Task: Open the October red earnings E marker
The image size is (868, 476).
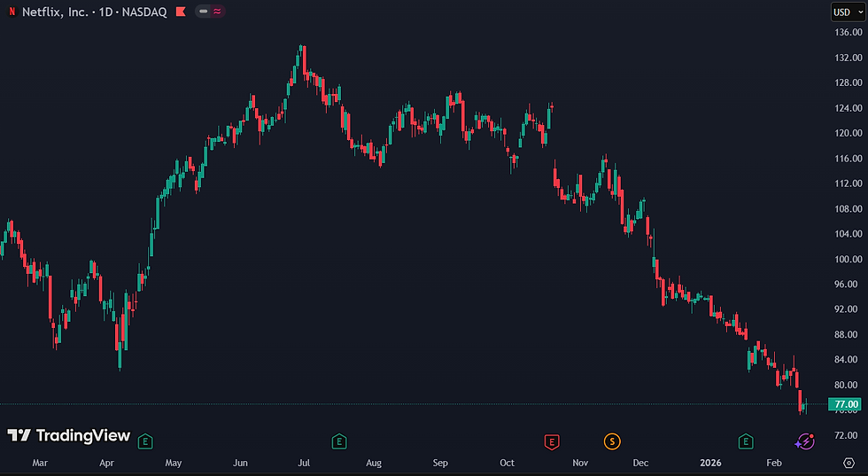Action: coord(551,441)
